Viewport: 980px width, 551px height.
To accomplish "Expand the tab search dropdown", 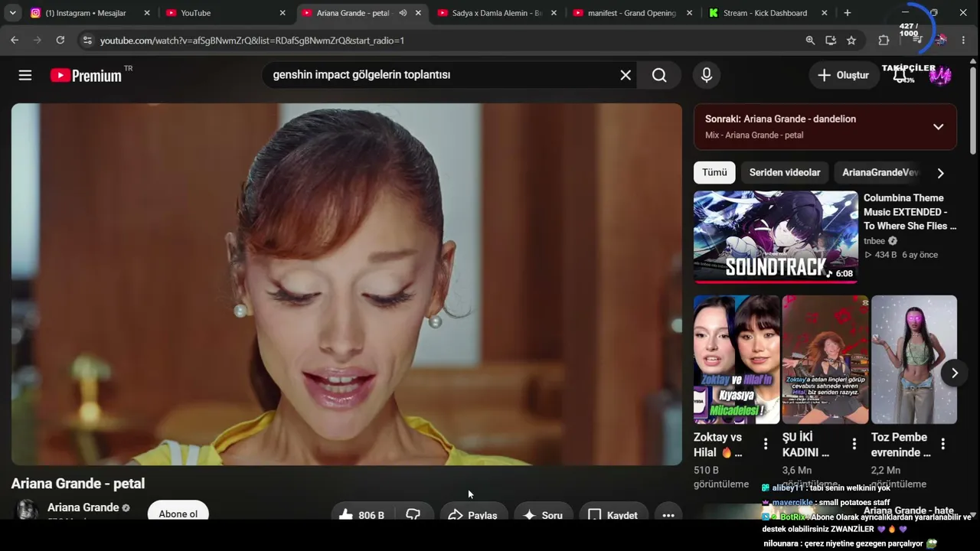I will coord(12,13).
